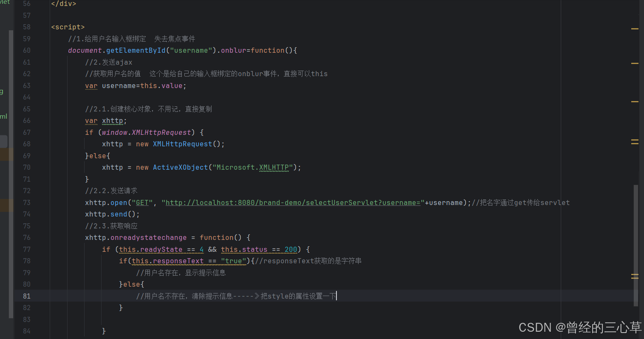Click the yellow stripe mark beside the script tag line

(x=635, y=28)
